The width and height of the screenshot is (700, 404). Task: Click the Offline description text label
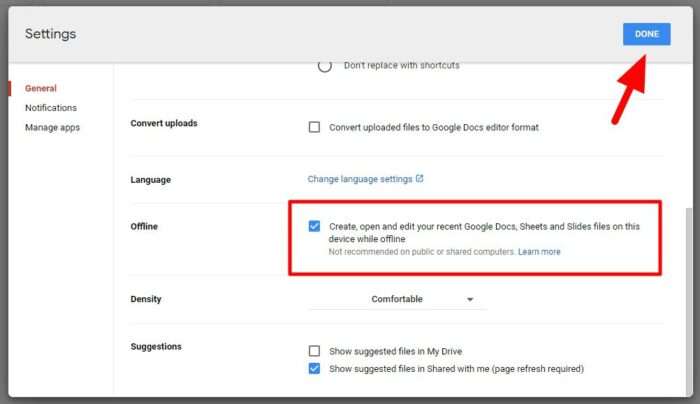[484, 233]
